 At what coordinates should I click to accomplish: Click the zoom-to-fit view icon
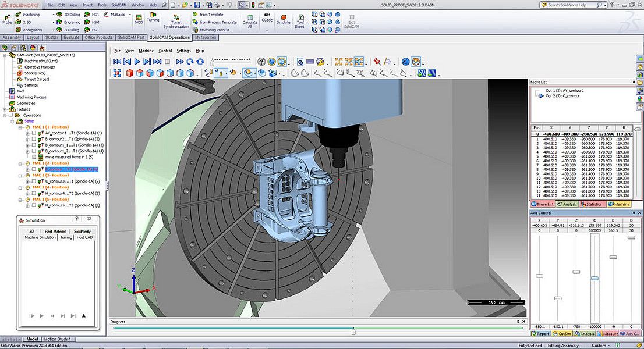[118, 73]
